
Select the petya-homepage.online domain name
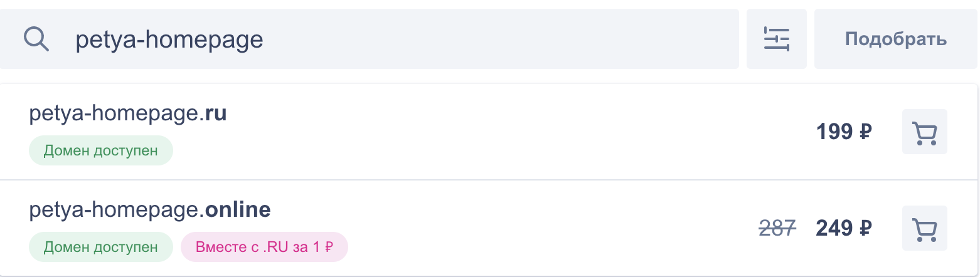pos(150,210)
